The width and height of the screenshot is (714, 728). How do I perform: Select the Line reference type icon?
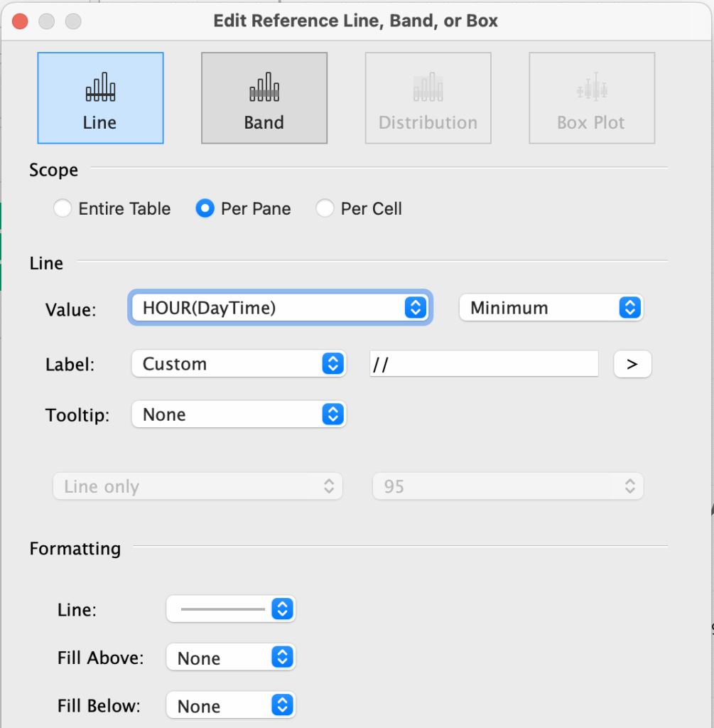pyautogui.click(x=100, y=98)
